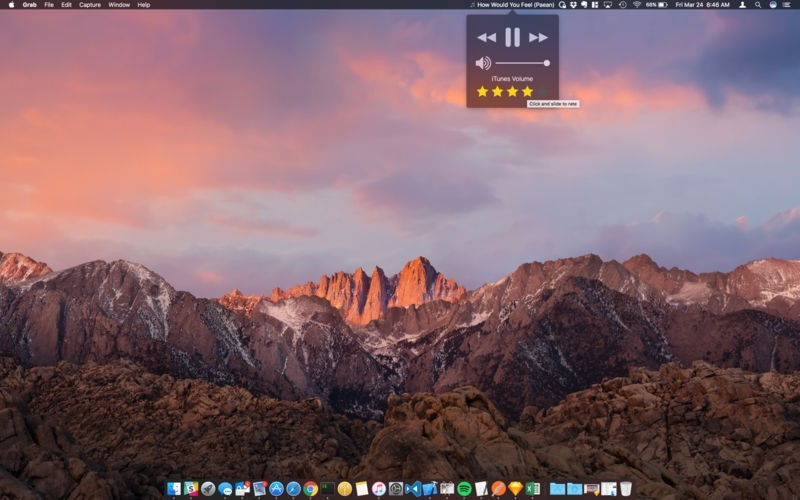Open the Wi-Fi status menu
The image size is (800, 500).
[636, 5]
